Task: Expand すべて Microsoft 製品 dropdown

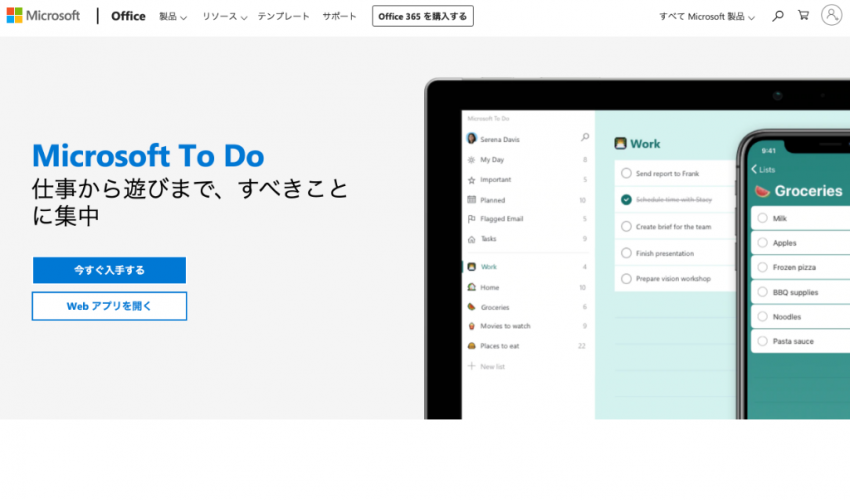Action: pos(706,17)
